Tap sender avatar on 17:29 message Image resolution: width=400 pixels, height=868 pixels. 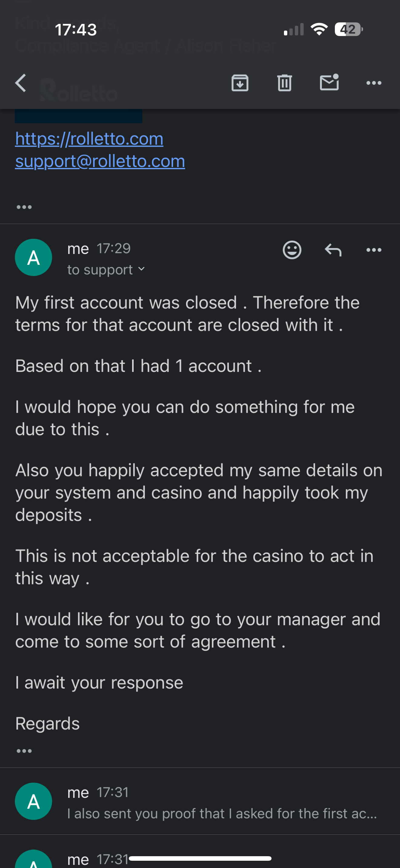pos(33,258)
